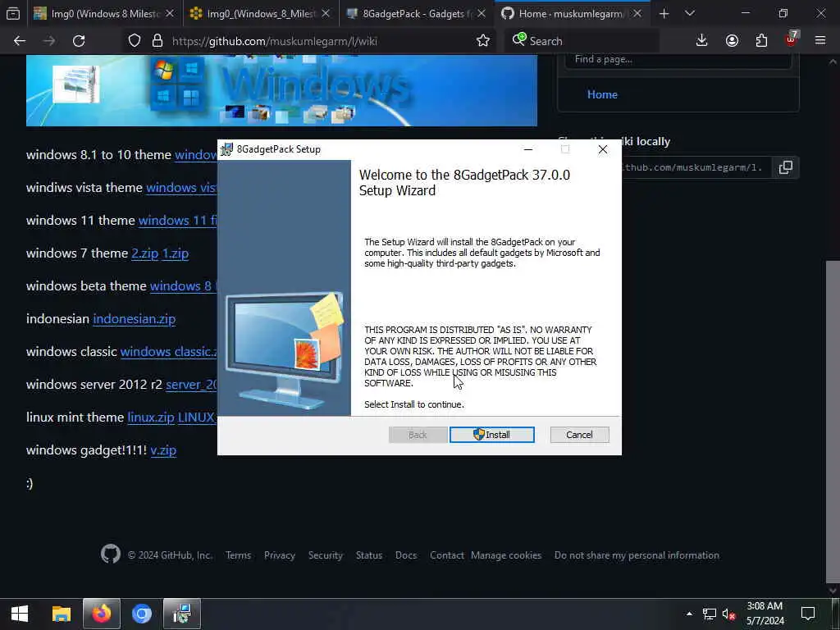Open the Windows Start menu
The height and width of the screenshot is (630, 840).
pos(20,614)
